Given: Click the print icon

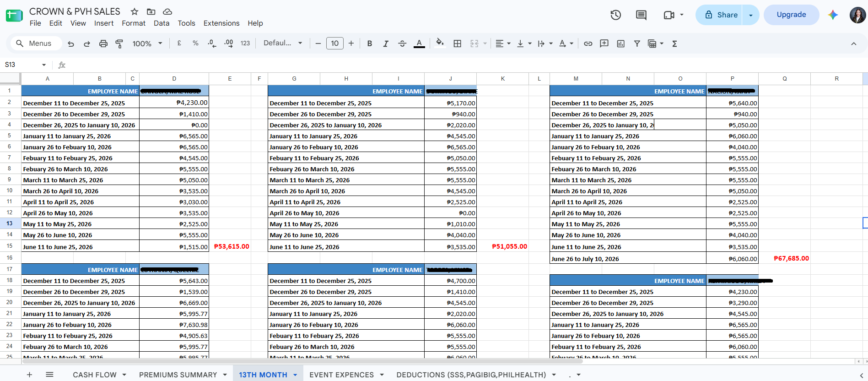Looking at the screenshot, I should pyautogui.click(x=103, y=44).
